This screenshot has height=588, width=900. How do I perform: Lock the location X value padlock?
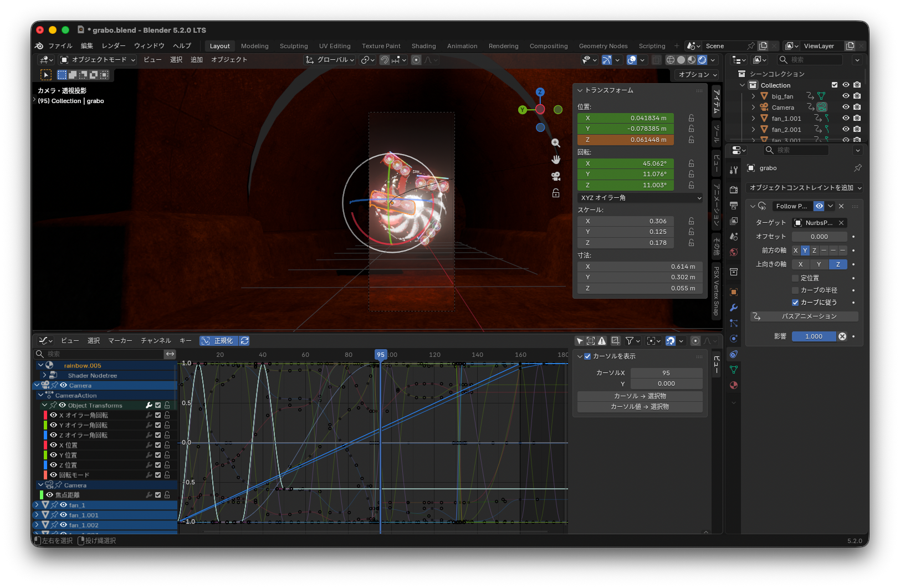pyautogui.click(x=691, y=118)
